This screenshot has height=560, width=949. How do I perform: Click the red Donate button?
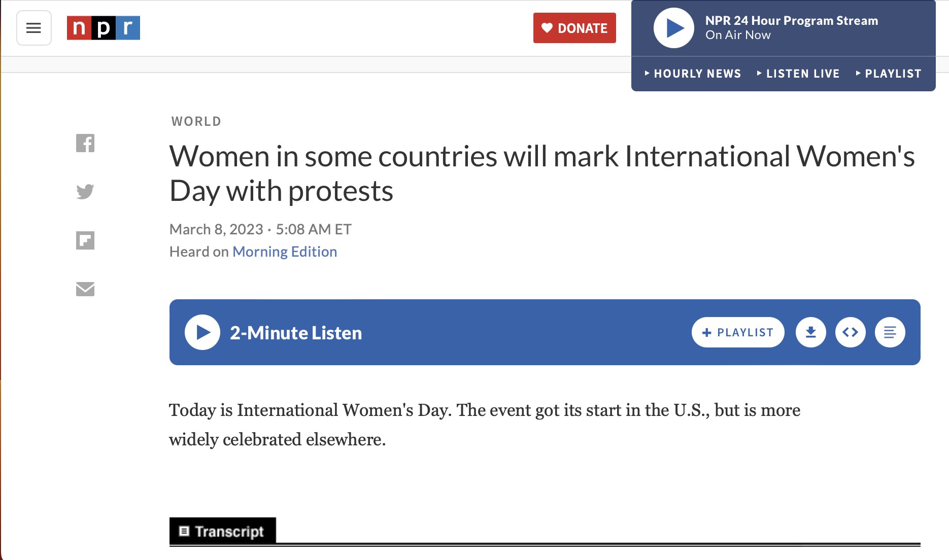coord(574,28)
